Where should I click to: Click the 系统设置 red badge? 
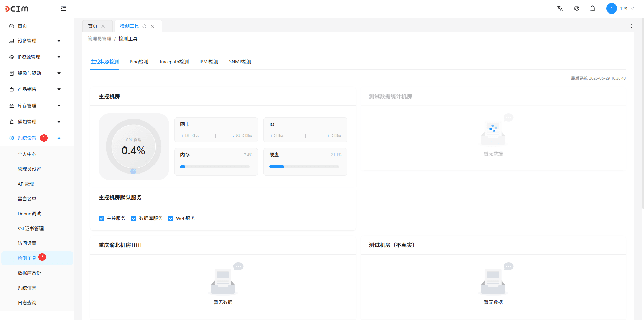tap(44, 138)
